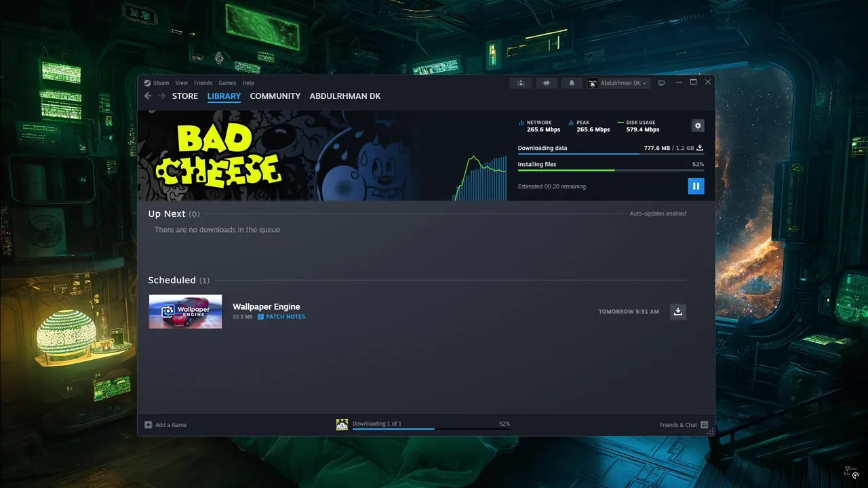
Task: Click the Installing files progress bar
Action: [x=611, y=170]
